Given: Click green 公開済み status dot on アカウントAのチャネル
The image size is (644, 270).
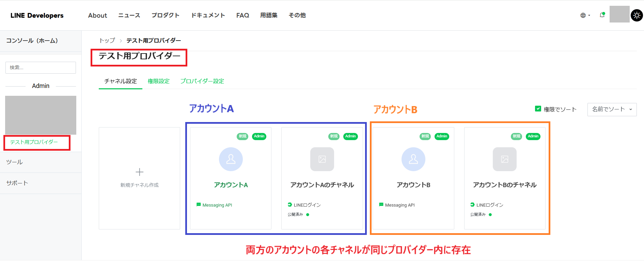Looking at the screenshot, I should click(x=308, y=215).
